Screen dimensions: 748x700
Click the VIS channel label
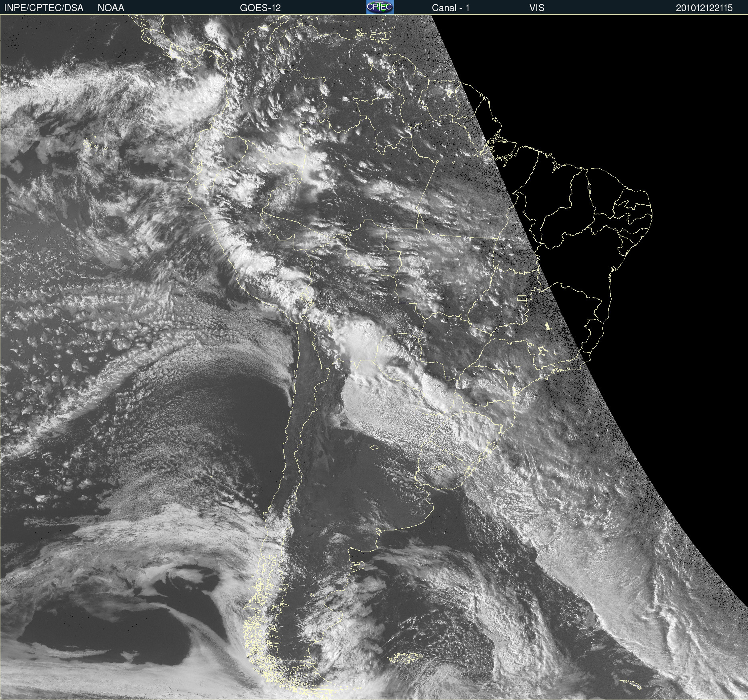537,8
